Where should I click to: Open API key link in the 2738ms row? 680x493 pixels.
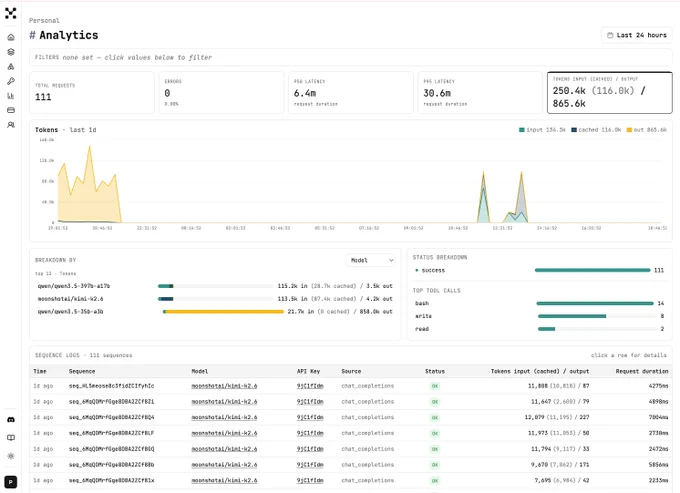click(310, 433)
